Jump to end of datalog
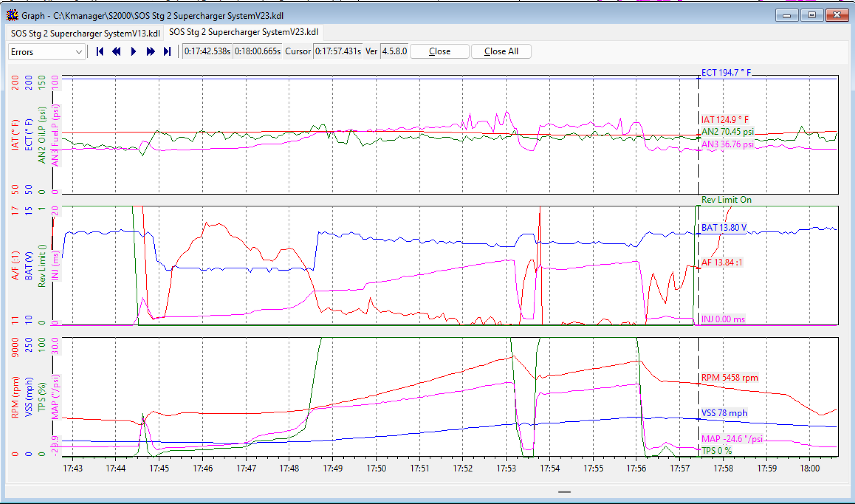Screen dimensions: 855x504 point(167,51)
